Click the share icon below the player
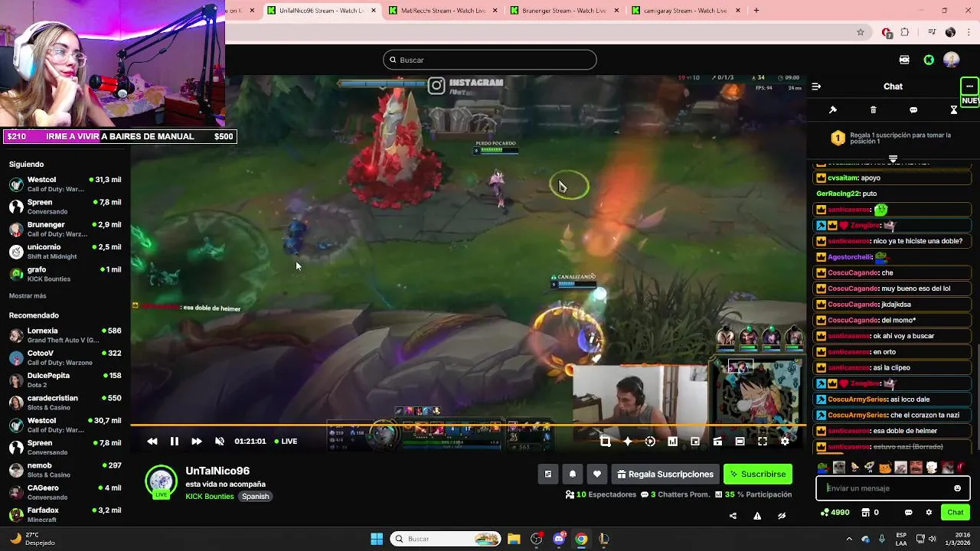 733,516
